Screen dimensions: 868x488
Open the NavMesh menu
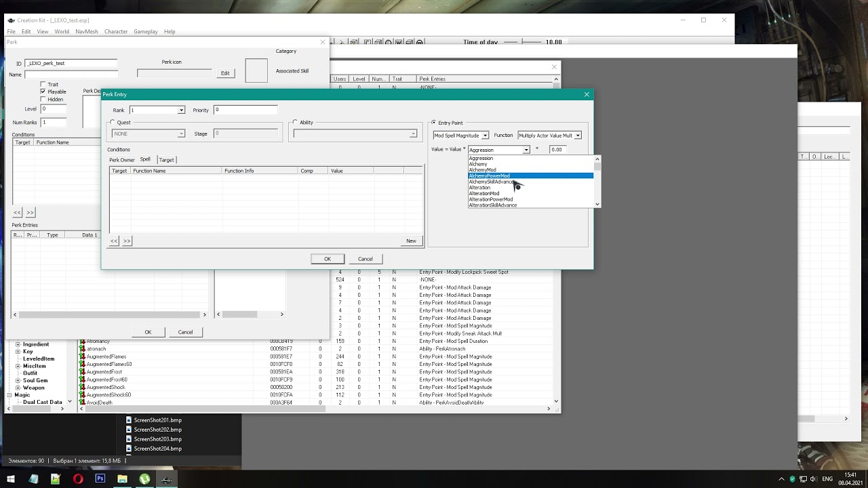pyautogui.click(x=86, y=31)
